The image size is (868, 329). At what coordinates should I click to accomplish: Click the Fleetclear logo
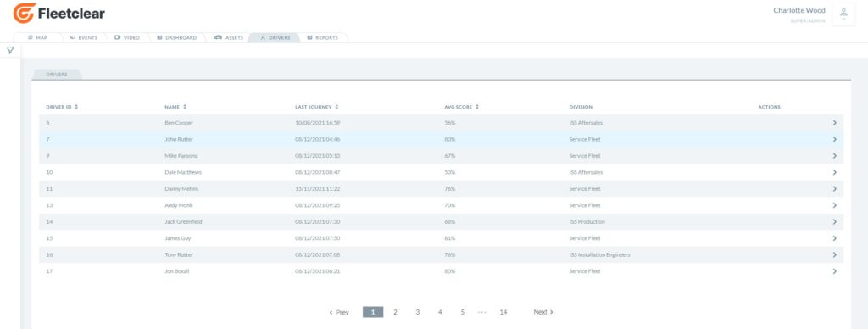tap(58, 14)
